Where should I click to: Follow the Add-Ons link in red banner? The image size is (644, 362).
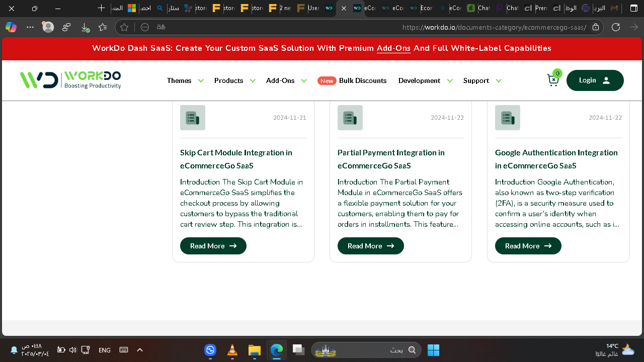[x=393, y=48]
